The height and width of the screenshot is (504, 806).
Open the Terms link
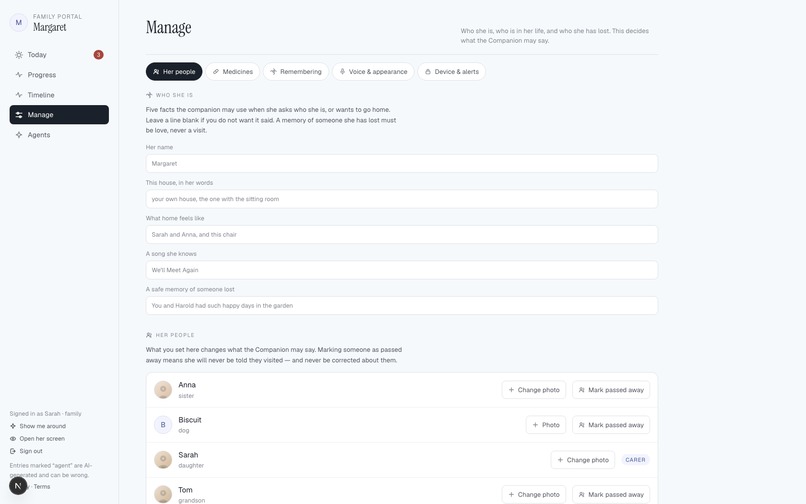[x=42, y=487]
